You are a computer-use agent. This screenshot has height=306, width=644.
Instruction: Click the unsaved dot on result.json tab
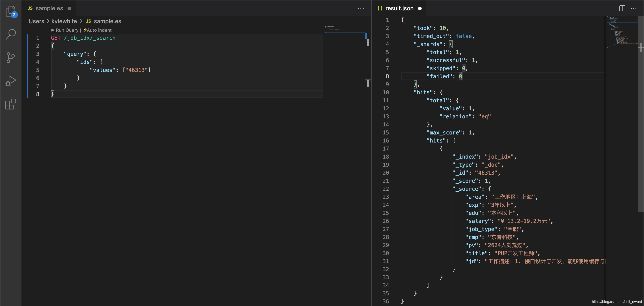coord(420,8)
